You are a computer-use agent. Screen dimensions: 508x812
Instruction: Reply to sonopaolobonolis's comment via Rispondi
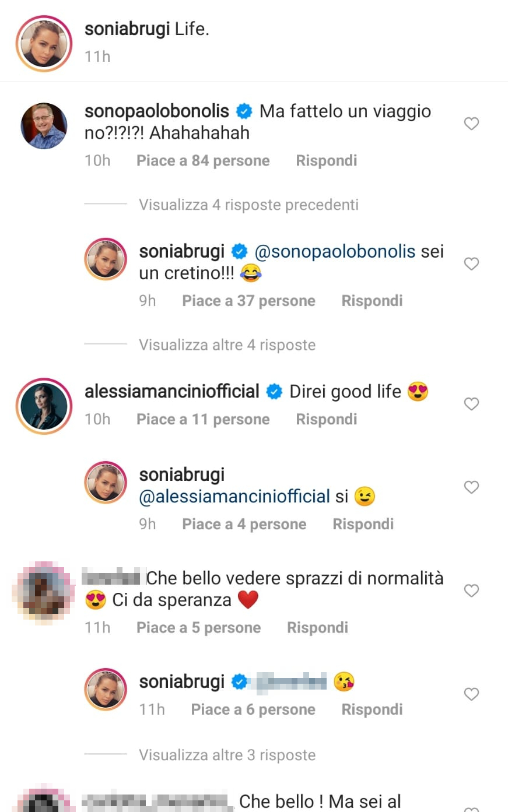(326, 161)
